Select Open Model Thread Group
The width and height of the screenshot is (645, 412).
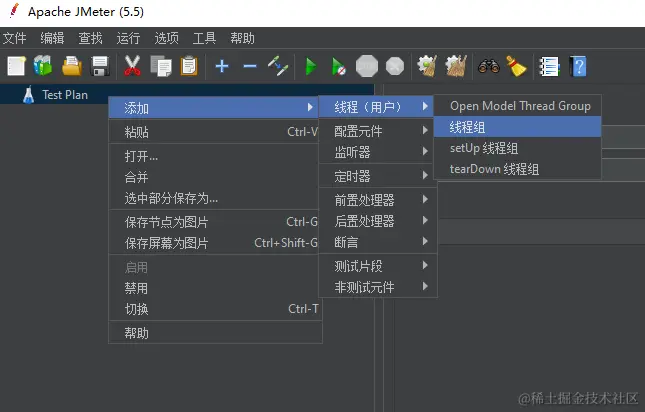tap(517, 106)
